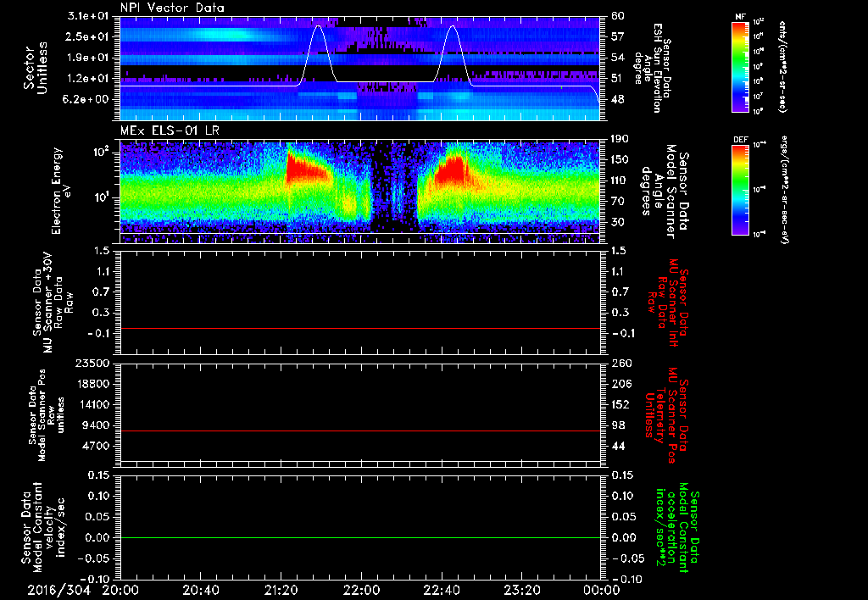The height and width of the screenshot is (600, 868).
Task: Click the green "Model Constant acceleration" label
Action: (677, 528)
